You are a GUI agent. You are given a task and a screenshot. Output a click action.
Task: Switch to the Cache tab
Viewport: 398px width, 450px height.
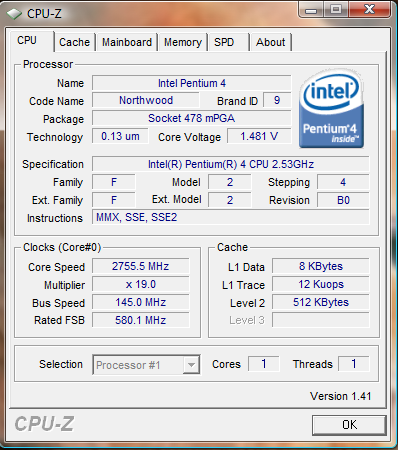[x=75, y=42]
